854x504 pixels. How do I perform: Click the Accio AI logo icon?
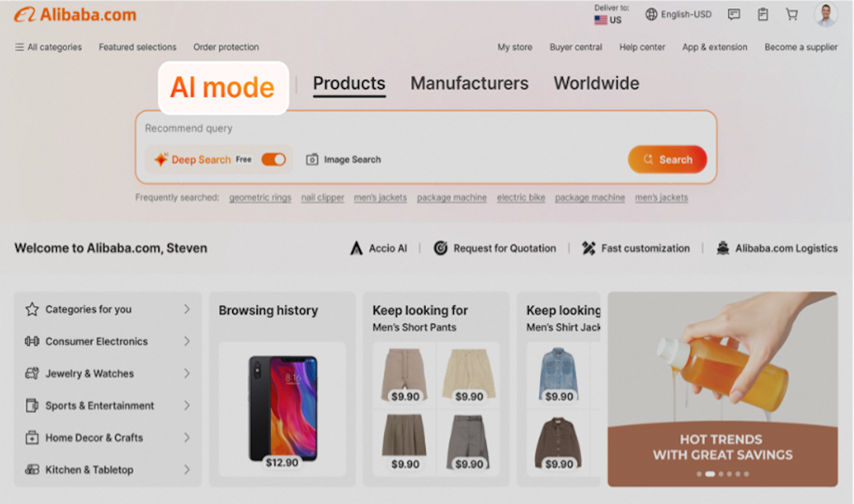point(356,248)
